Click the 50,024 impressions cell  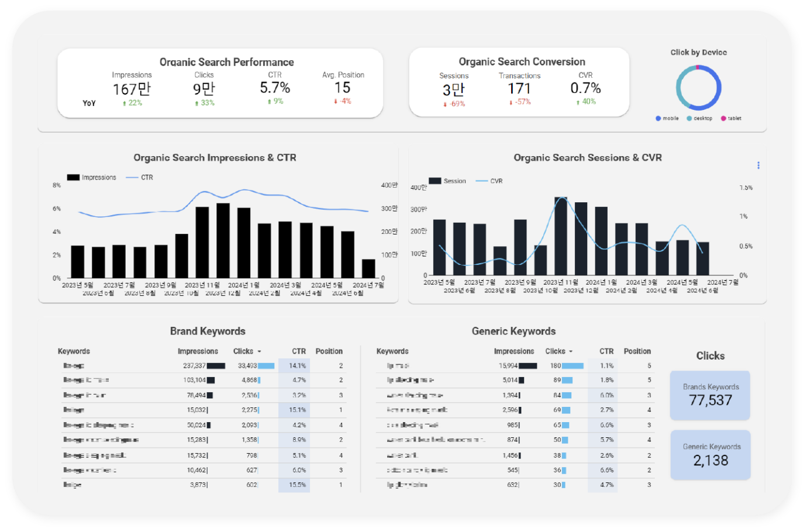pos(196,425)
